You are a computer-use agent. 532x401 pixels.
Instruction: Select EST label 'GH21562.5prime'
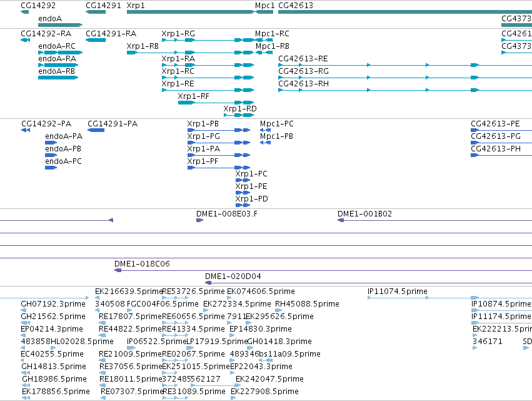(x=53, y=317)
